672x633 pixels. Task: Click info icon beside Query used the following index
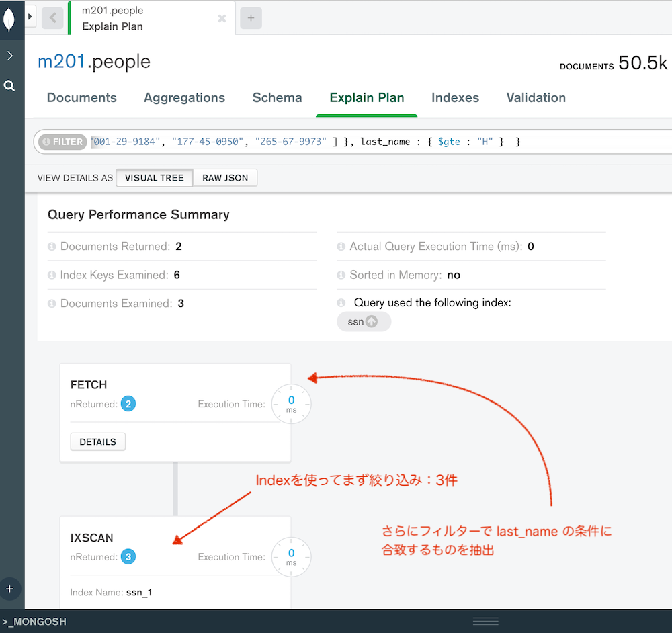(x=341, y=303)
